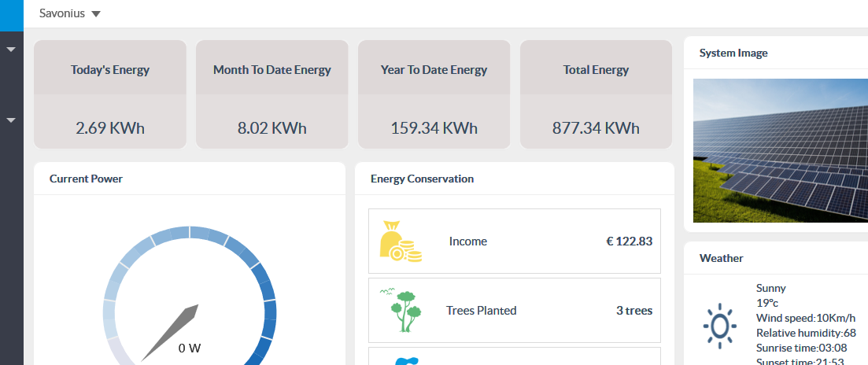Click the Wind speed:10Km/h text
This screenshot has width=868, height=365.
[806, 318]
